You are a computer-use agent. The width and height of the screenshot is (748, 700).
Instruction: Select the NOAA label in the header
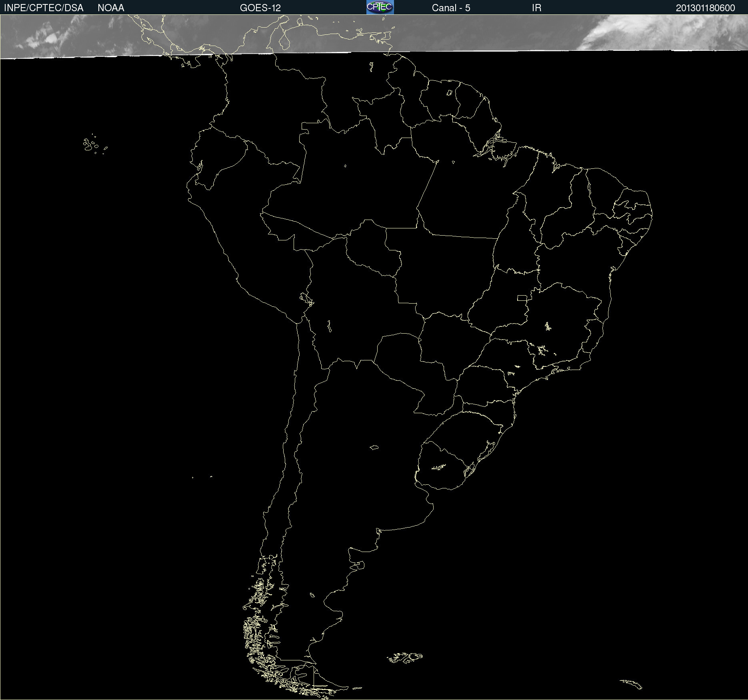click(x=111, y=8)
